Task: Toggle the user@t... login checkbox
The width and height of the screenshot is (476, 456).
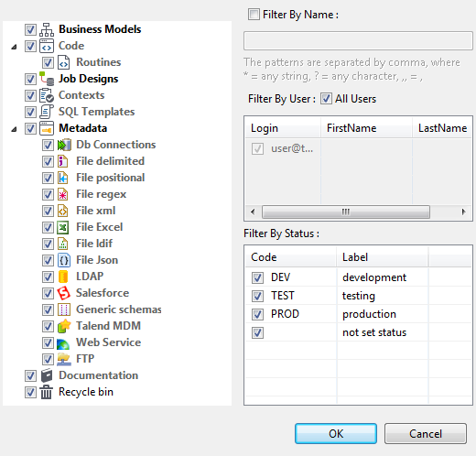Action: pyautogui.click(x=257, y=149)
